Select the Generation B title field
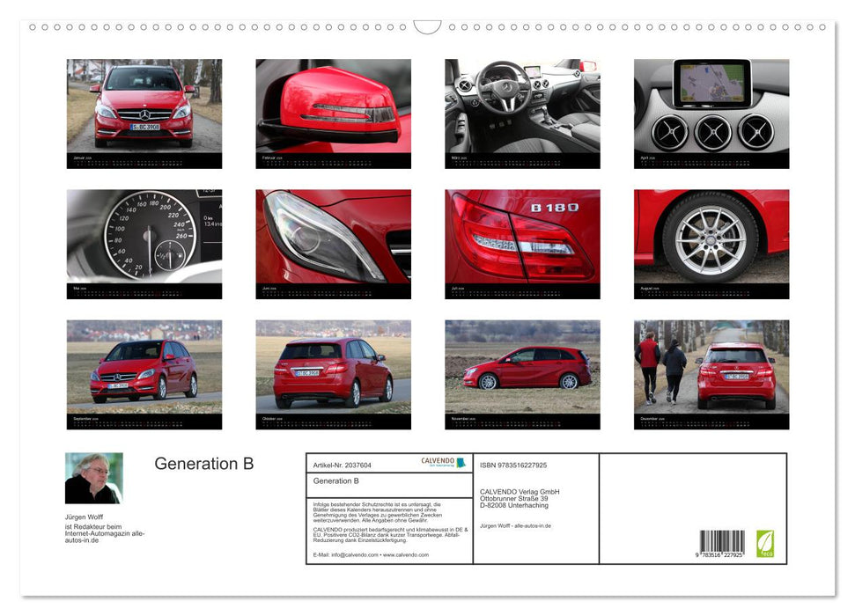855x616 pixels. coord(336,480)
